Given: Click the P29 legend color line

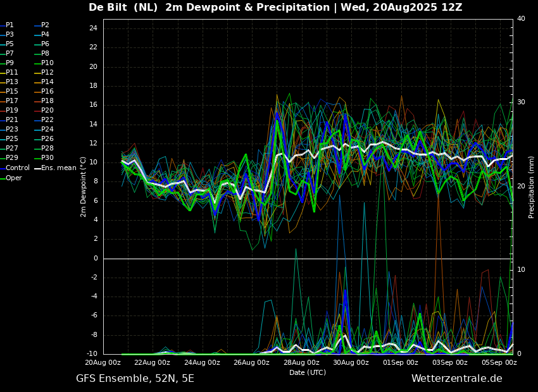Looking at the screenshot, I should coord(3,158).
